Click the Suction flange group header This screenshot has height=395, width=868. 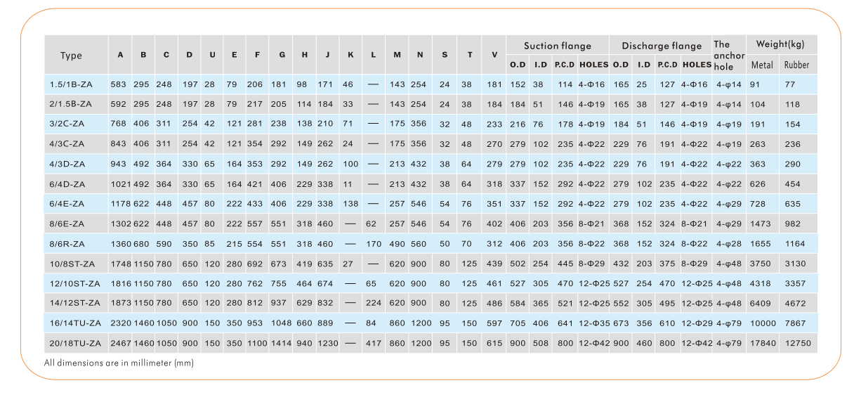558,46
